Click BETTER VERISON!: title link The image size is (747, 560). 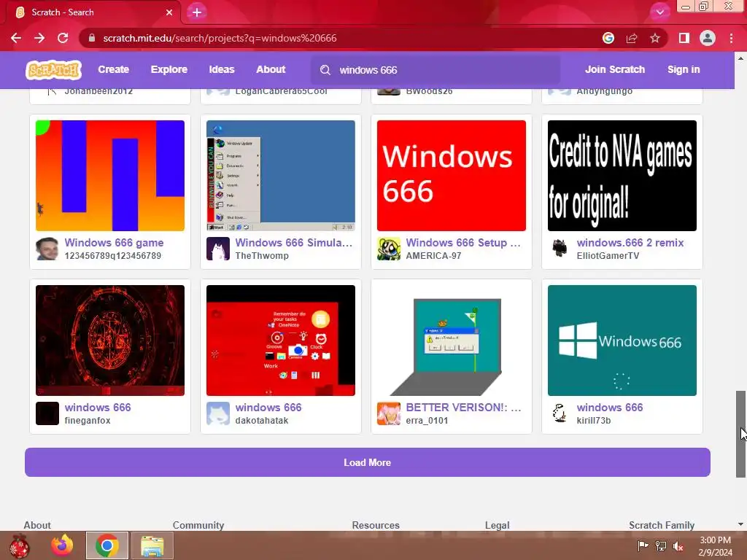pos(463,408)
